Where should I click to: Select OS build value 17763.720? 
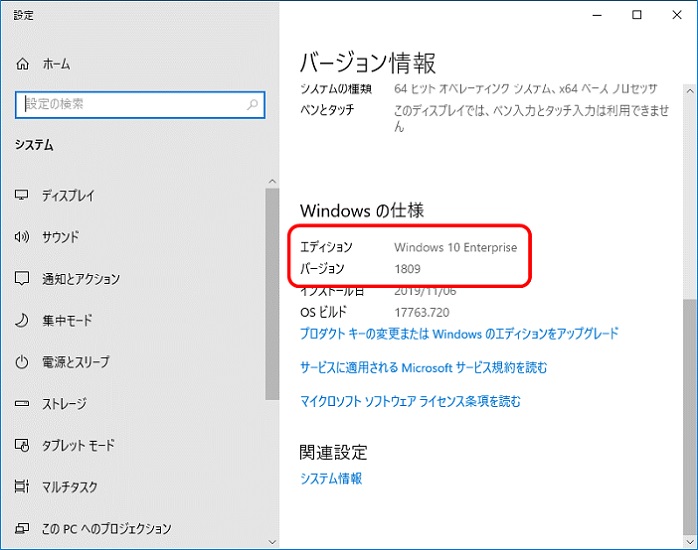(x=422, y=312)
